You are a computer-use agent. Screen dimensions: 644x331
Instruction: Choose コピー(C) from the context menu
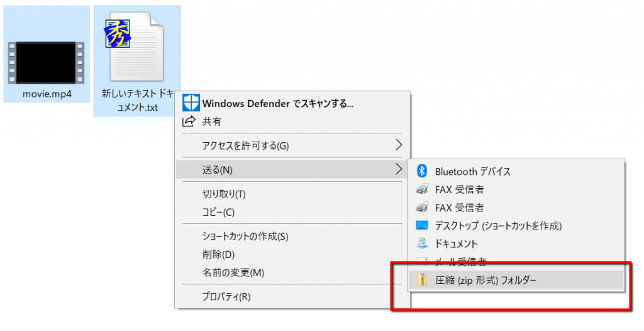[218, 212]
